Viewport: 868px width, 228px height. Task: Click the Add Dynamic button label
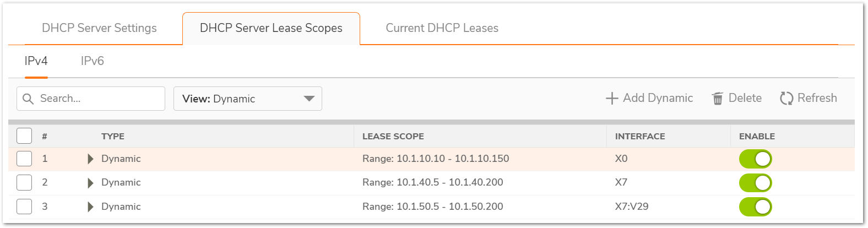658,98
